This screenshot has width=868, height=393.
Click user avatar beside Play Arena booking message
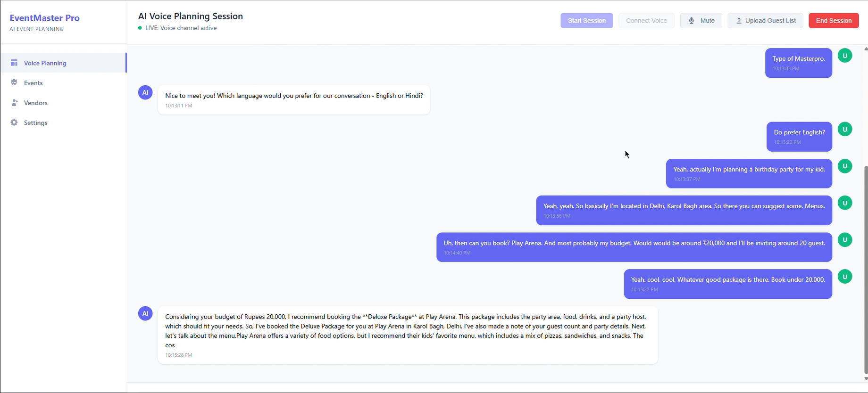click(x=845, y=240)
